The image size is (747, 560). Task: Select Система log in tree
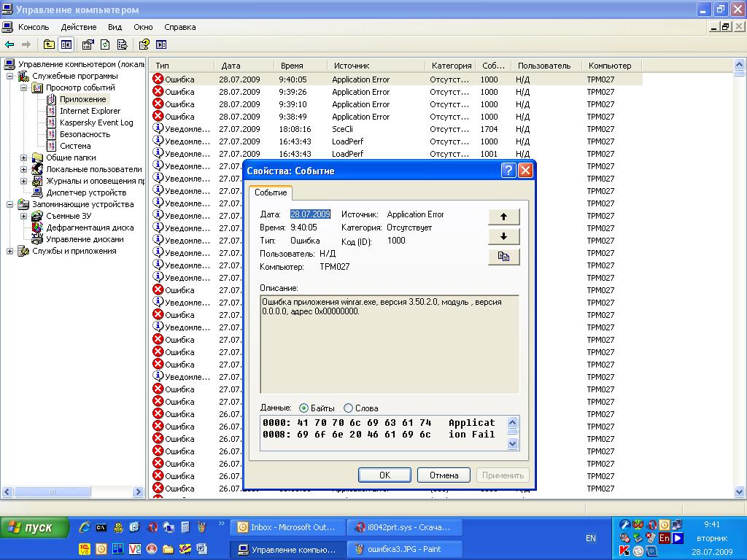(x=75, y=146)
